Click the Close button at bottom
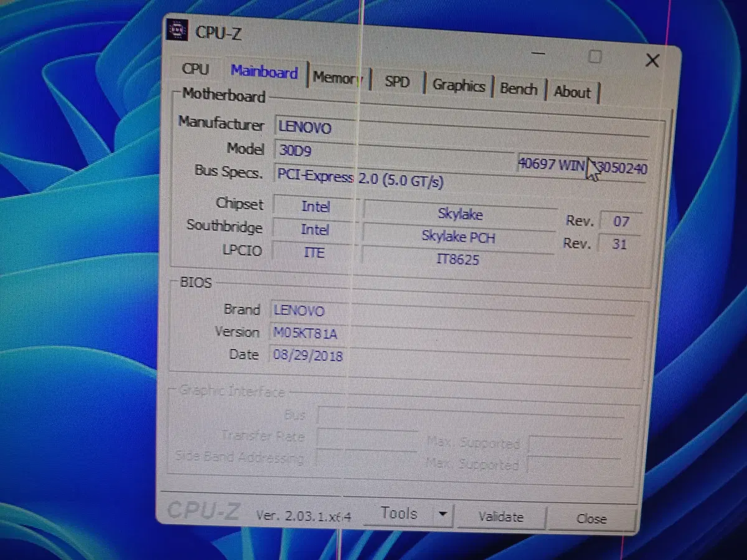 591,519
